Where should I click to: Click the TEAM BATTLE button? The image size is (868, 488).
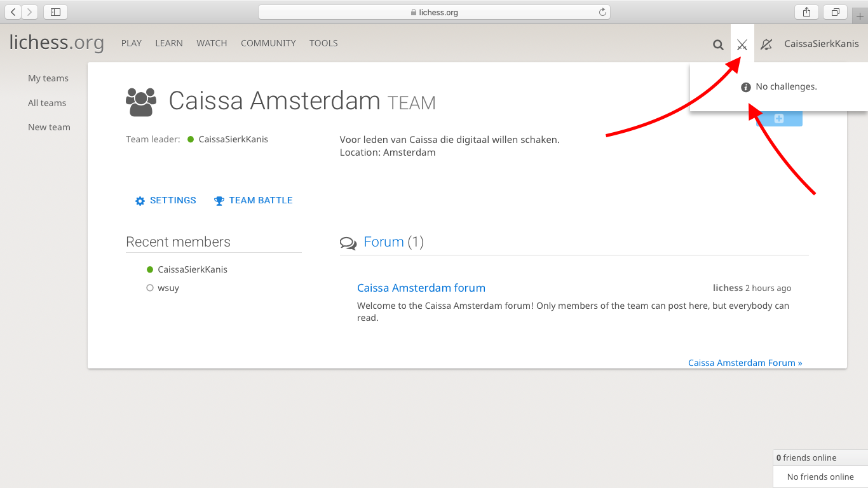coord(254,200)
